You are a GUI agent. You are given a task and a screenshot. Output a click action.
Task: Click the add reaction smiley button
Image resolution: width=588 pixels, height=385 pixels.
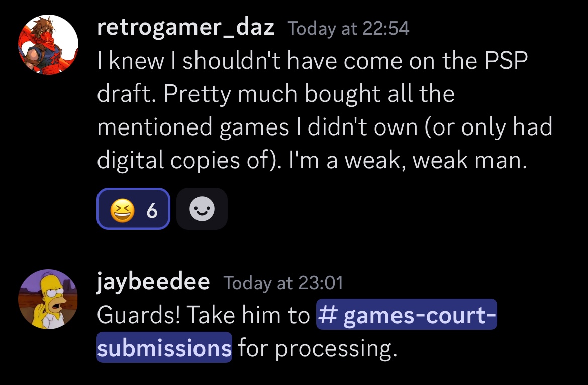(x=202, y=209)
